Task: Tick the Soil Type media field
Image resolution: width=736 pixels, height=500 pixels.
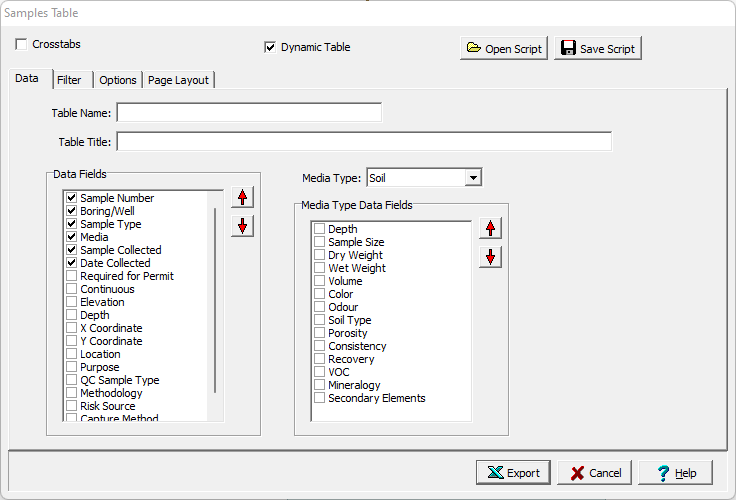Action: tap(319, 320)
